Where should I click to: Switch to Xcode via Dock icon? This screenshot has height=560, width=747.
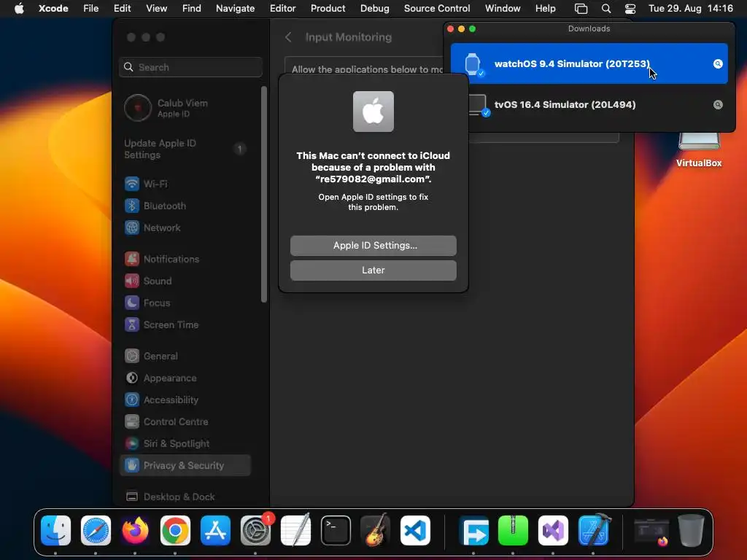(x=594, y=530)
